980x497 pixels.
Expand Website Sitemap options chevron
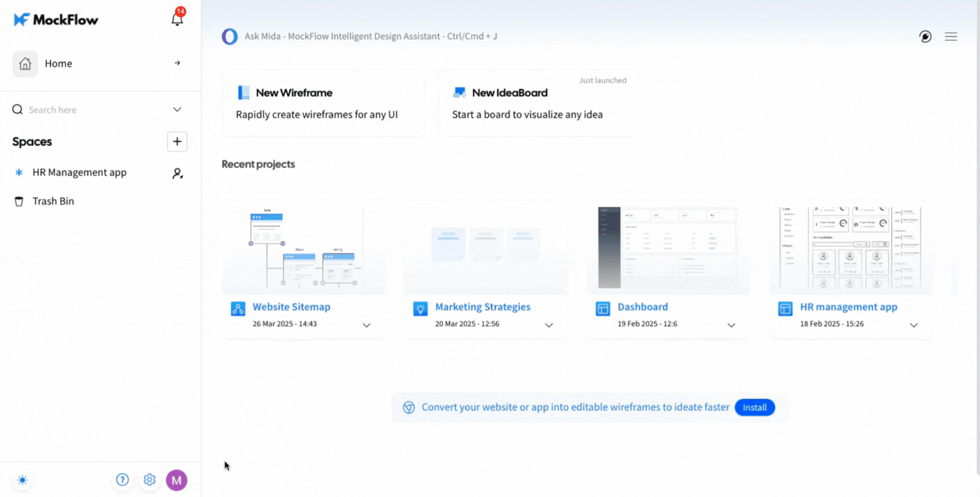coord(366,325)
